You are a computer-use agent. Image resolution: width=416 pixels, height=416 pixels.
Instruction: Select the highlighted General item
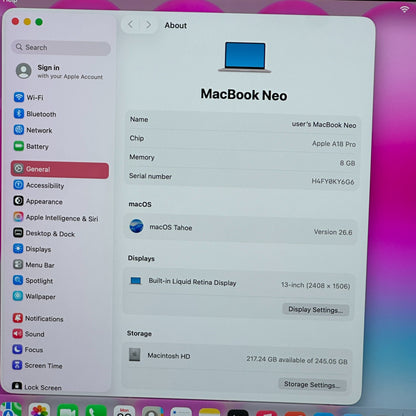point(60,169)
